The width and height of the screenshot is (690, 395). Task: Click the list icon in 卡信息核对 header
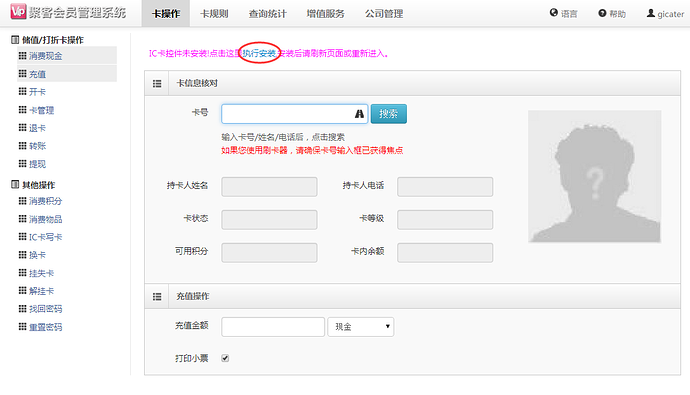tap(157, 84)
